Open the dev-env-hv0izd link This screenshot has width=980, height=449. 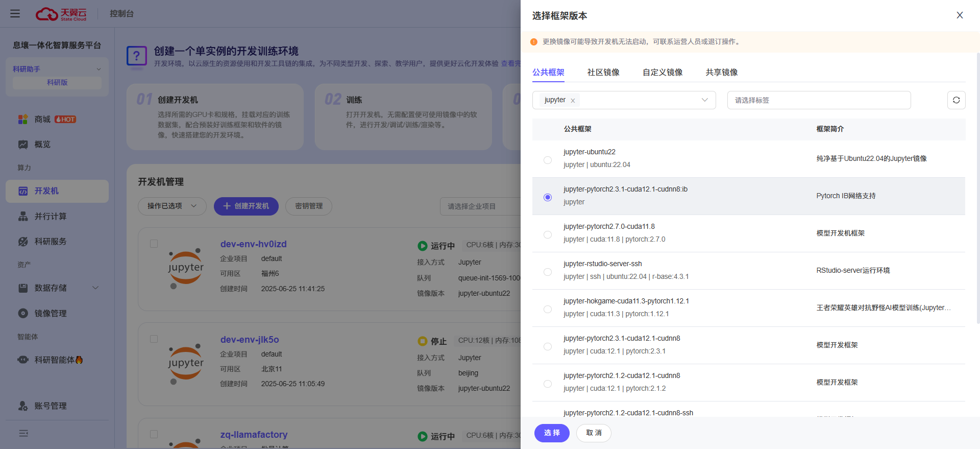click(254, 244)
